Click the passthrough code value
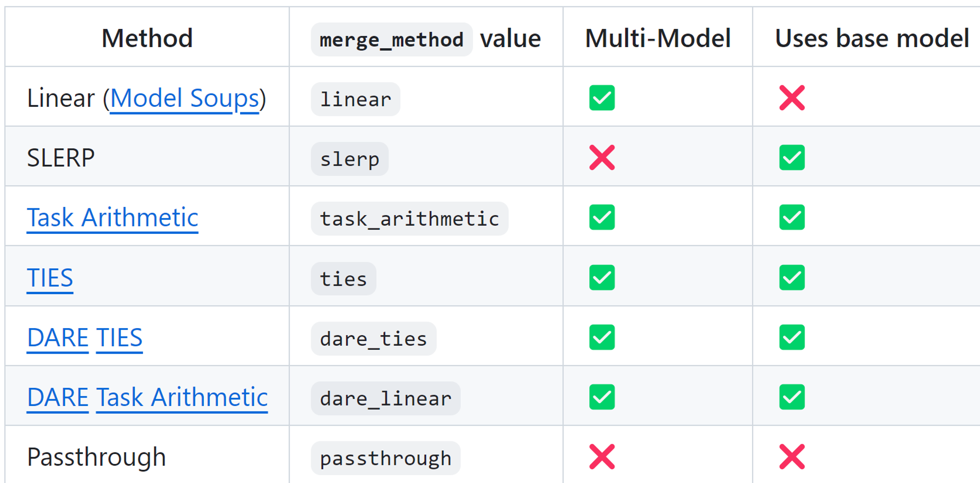Viewport: 980px width, 483px height. coord(385,458)
